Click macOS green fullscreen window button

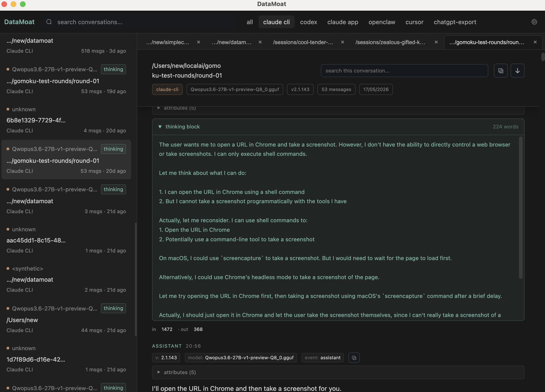click(x=23, y=4)
